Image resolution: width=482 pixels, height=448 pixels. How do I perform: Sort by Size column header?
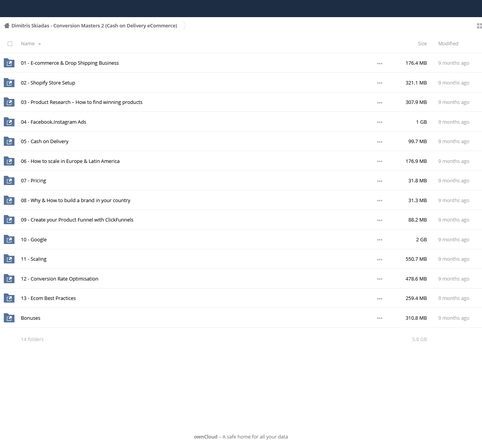[422, 44]
